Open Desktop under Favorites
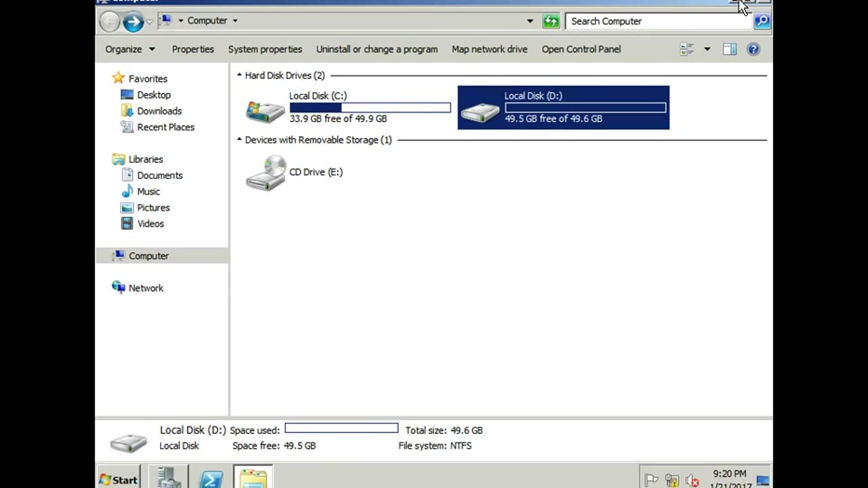 pyautogui.click(x=154, y=95)
